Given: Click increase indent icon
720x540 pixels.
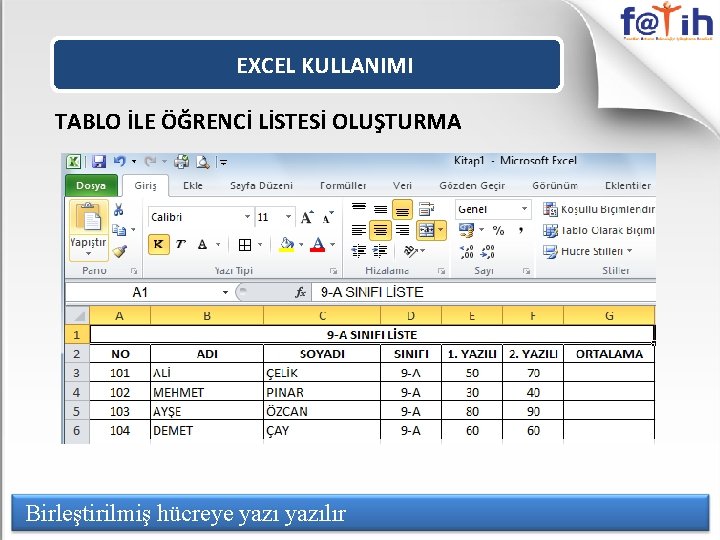Looking at the screenshot, I should pos(380,251).
